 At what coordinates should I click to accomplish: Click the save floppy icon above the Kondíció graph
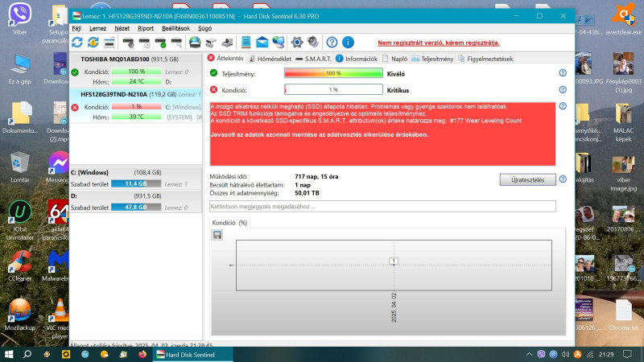click(x=217, y=235)
